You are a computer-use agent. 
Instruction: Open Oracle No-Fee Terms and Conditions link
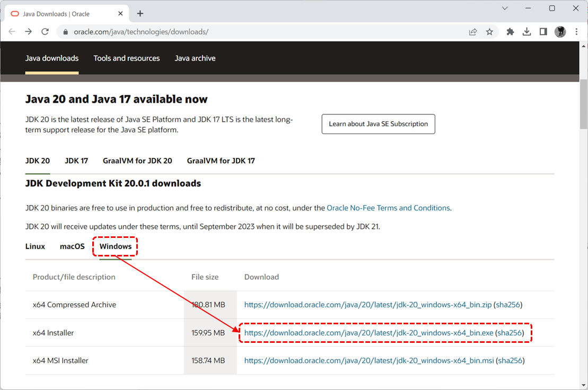[388, 208]
